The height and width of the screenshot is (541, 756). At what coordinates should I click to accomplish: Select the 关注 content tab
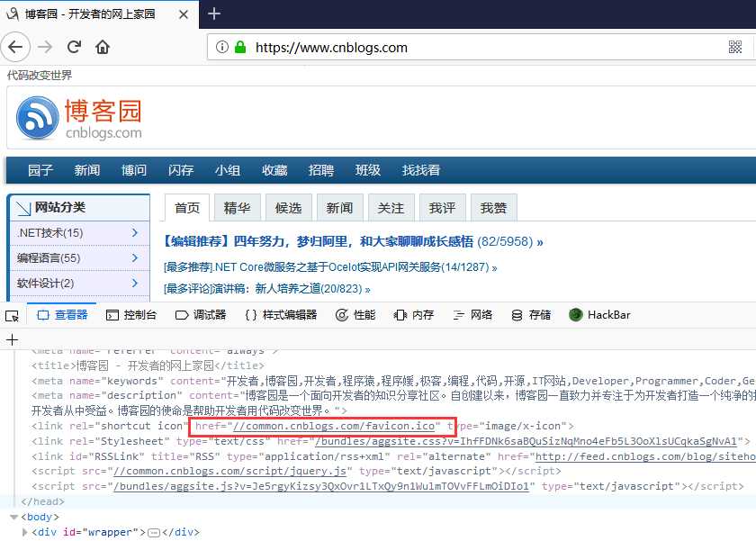pos(391,208)
